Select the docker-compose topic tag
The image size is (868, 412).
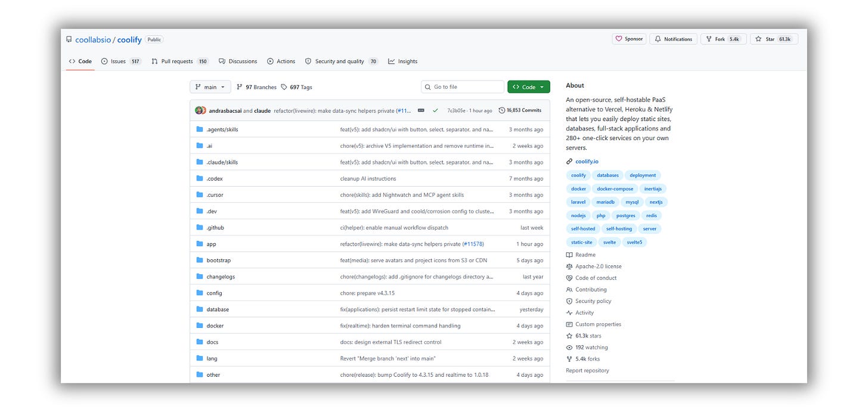[615, 189]
